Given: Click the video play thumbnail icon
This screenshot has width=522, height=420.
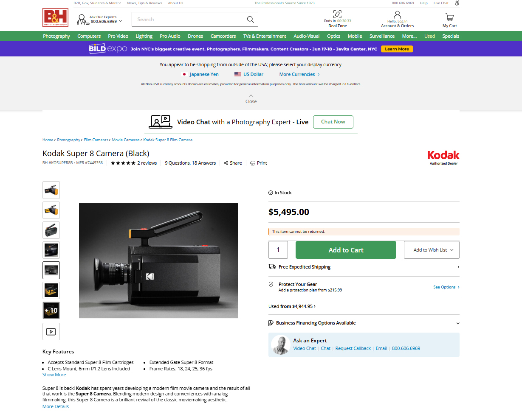Looking at the screenshot, I should [x=51, y=332].
